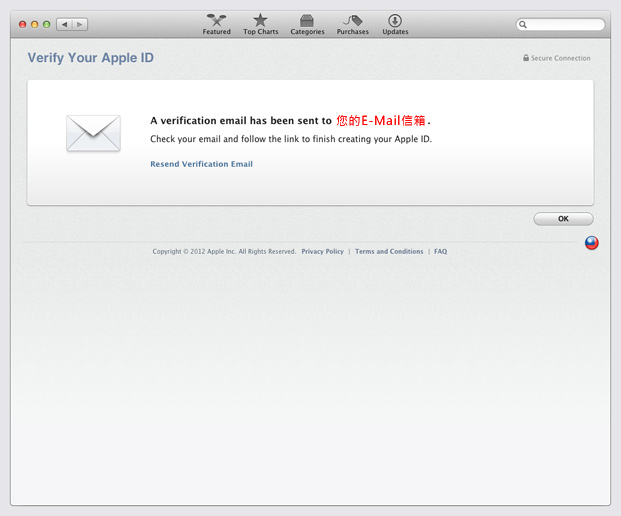Image resolution: width=621 pixels, height=516 pixels.
Task: Open the Categories section
Action: (307, 25)
